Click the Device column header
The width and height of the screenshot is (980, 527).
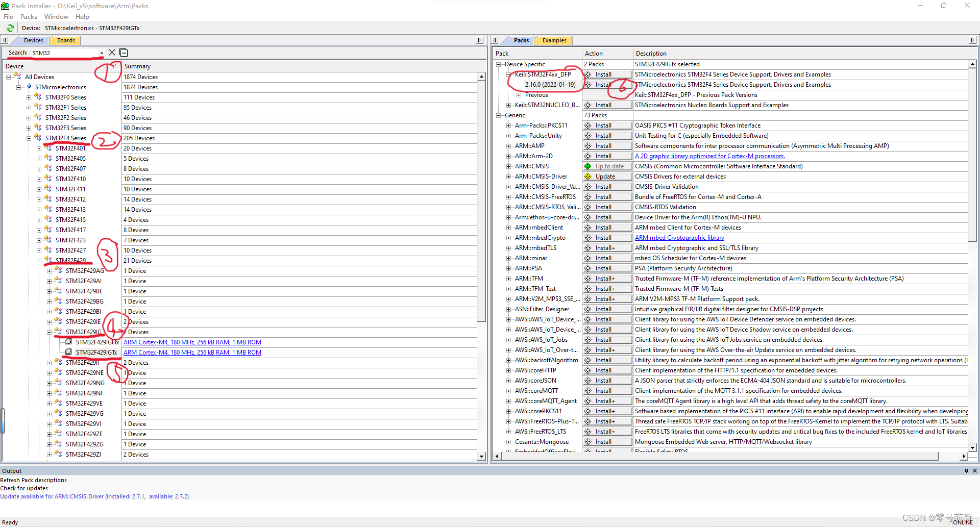(62, 66)
